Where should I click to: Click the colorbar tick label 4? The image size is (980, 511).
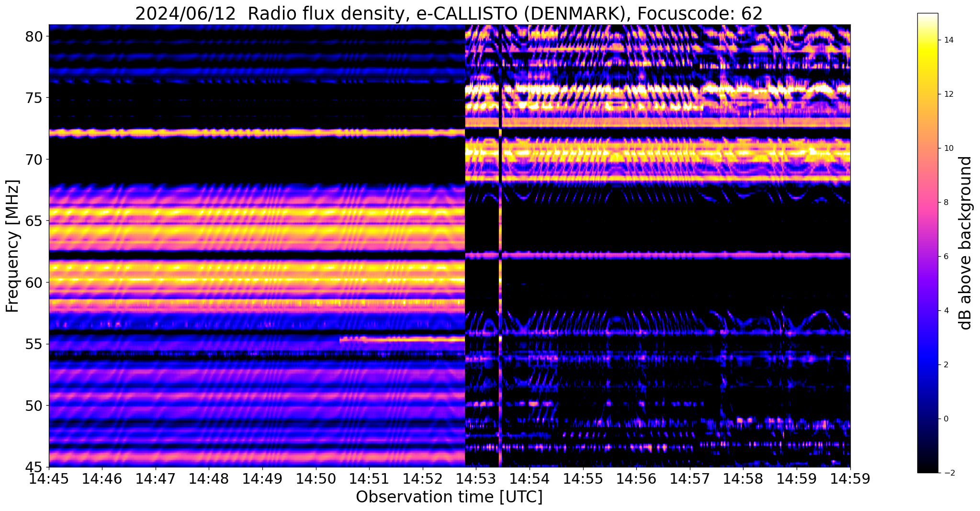click(x=945, y=311)
